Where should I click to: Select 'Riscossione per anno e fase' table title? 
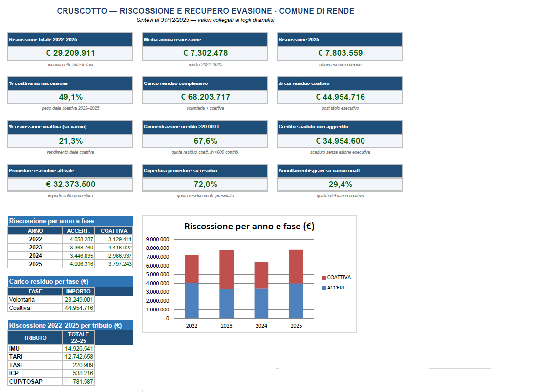point(70,221)
